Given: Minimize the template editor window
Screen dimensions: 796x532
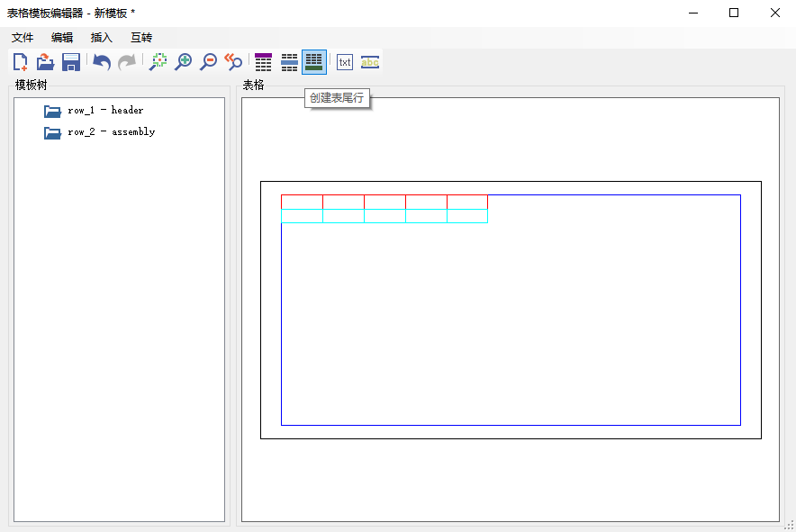Looking at the screenshot, I should pos(693,13).
